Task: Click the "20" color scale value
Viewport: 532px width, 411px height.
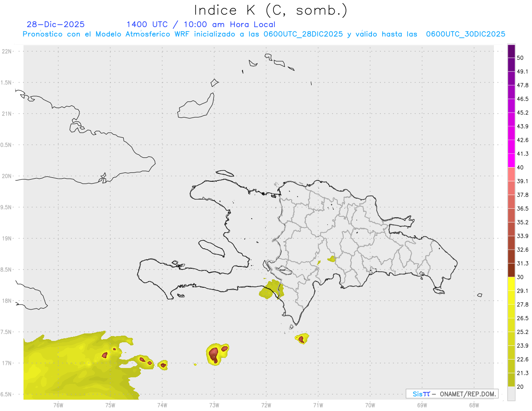Action: (x=520, y=387)
